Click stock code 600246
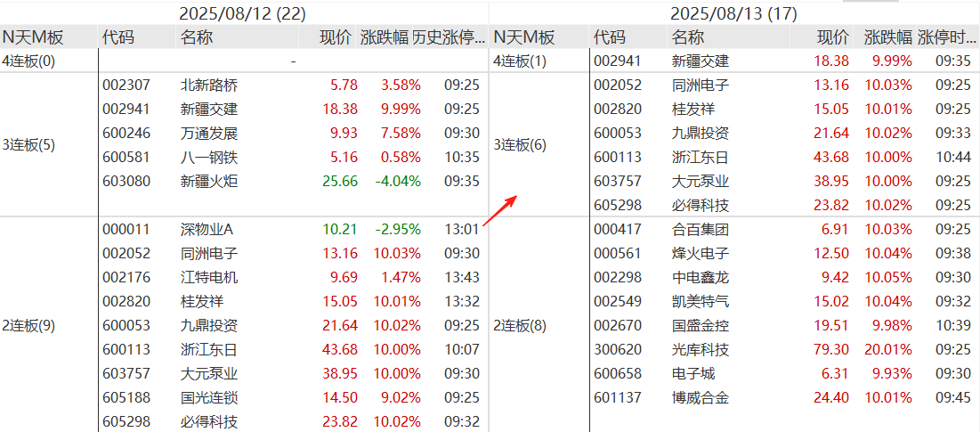Screen dimensions: 980x432 126,134
